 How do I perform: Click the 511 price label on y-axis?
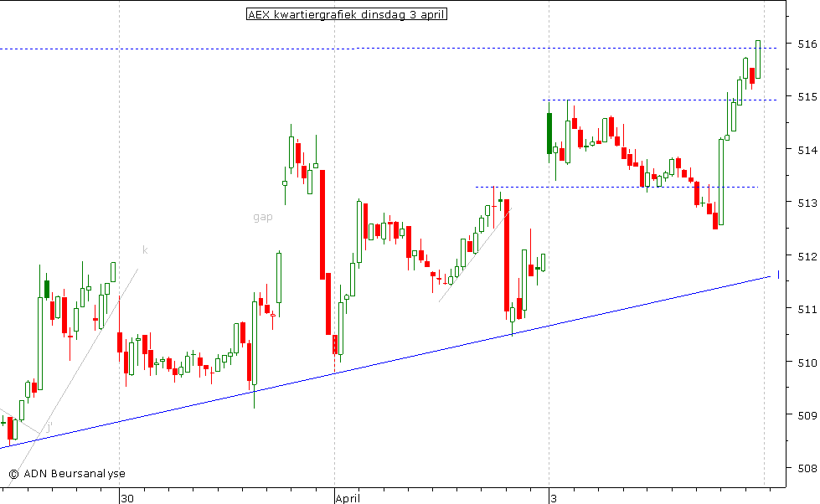(806, 309)
